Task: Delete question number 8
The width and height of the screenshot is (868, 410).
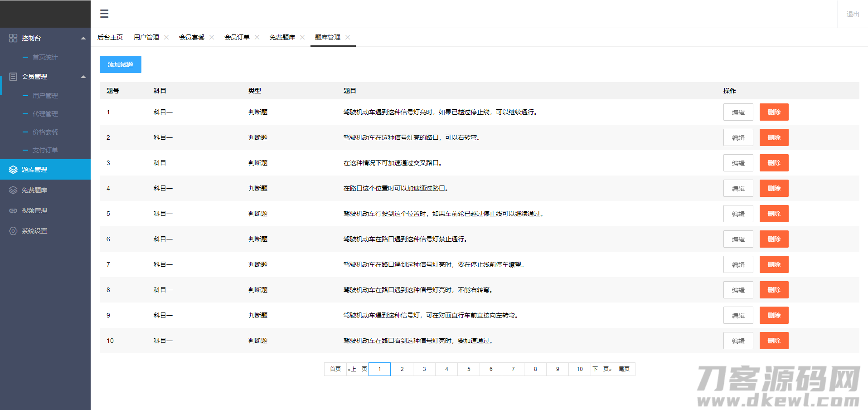Action: 774,290
